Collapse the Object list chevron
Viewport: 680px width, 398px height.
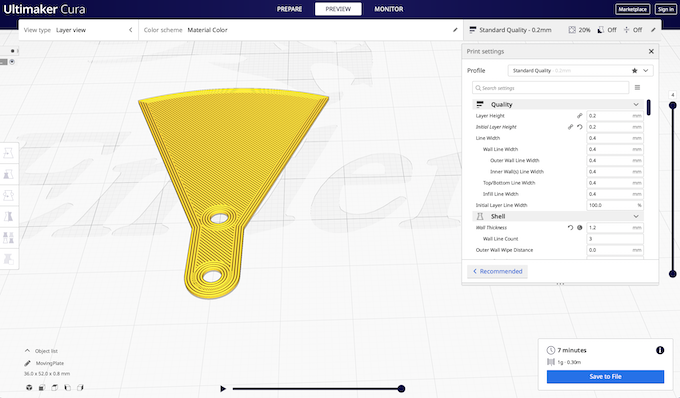27,351
